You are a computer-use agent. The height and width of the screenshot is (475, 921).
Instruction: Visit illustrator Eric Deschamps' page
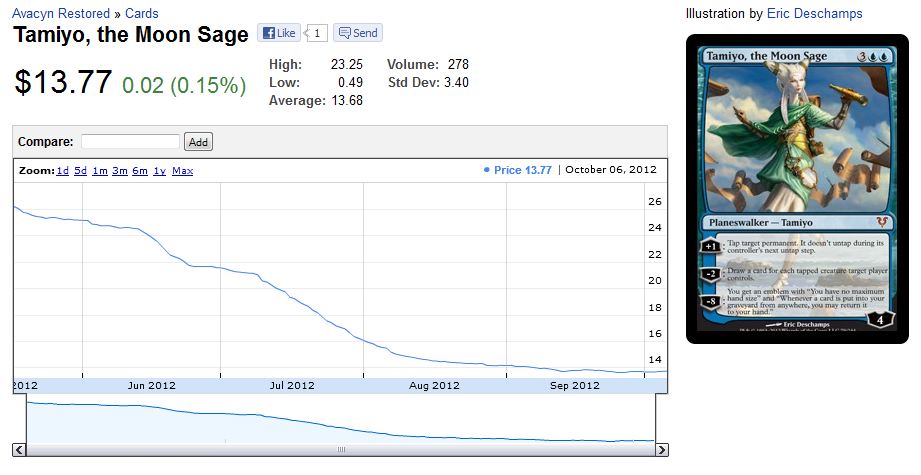[814, 14]
